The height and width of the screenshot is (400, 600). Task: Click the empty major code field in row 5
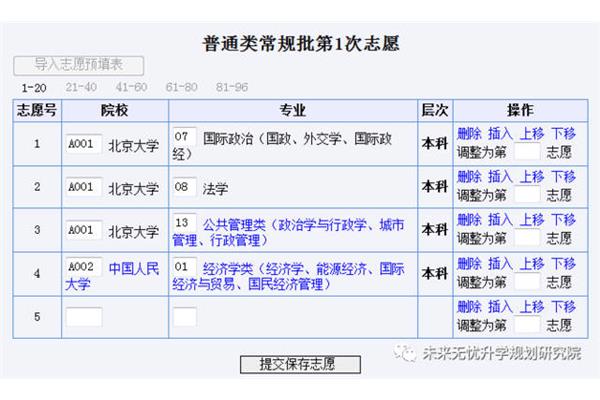point(185,317)
